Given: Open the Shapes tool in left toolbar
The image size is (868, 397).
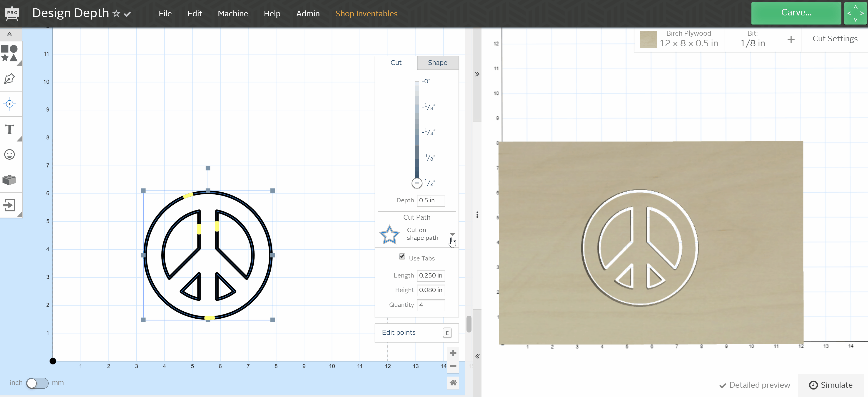Looking at the screenshot, I should click(10, 53).
